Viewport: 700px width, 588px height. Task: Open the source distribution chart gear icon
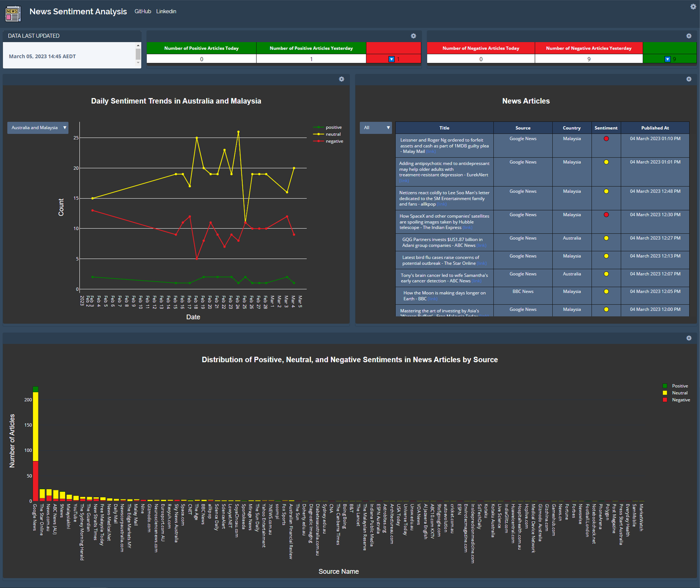point(689,338)
